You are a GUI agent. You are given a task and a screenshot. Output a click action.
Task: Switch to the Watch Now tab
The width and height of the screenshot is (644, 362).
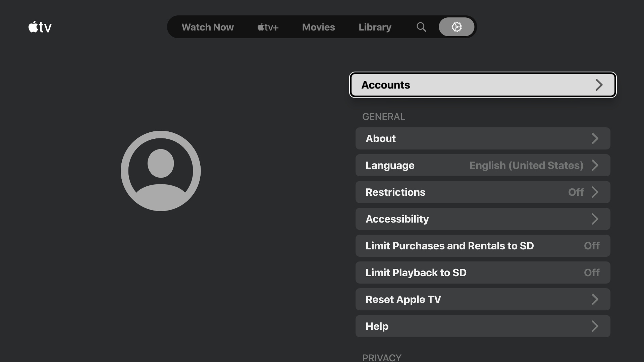208,27
